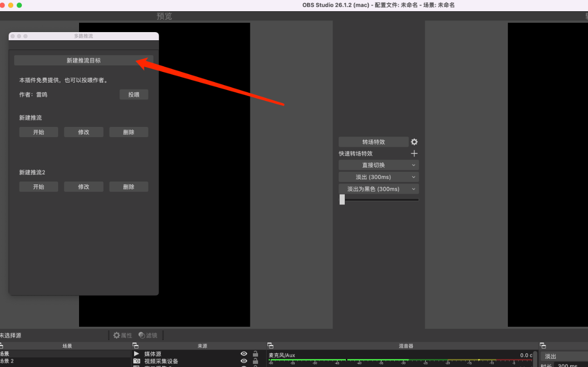Toggle visibility eye for 媒体源

[244, 354]
